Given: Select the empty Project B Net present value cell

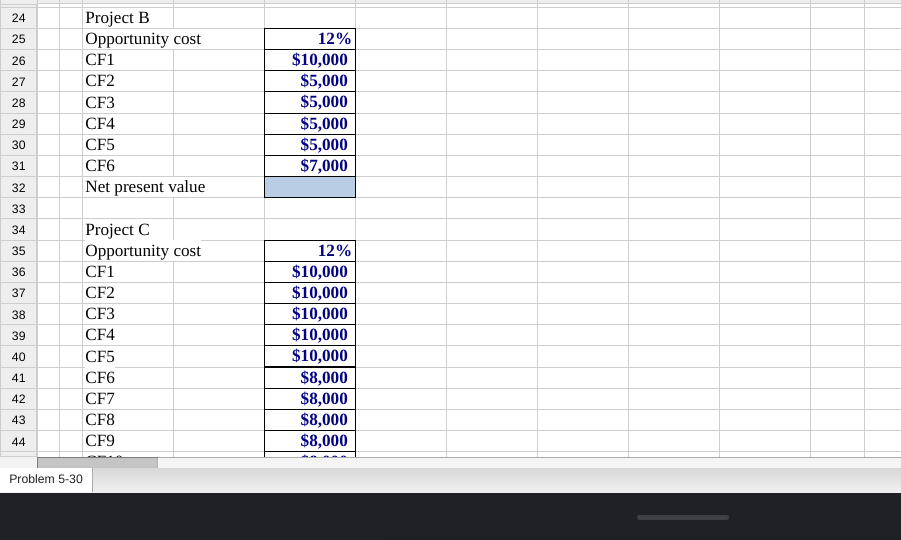Looking at the screenshot, I should [x=310, y=187].
